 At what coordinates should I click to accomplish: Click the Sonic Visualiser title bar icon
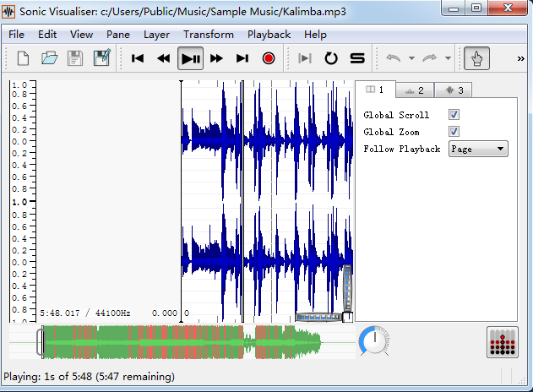8,12
